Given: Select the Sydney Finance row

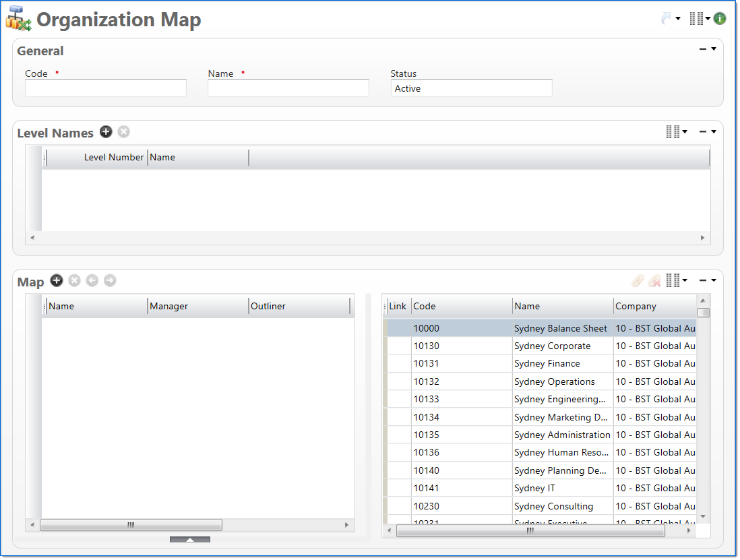Looking at the screenshot, I should point(547,364).
